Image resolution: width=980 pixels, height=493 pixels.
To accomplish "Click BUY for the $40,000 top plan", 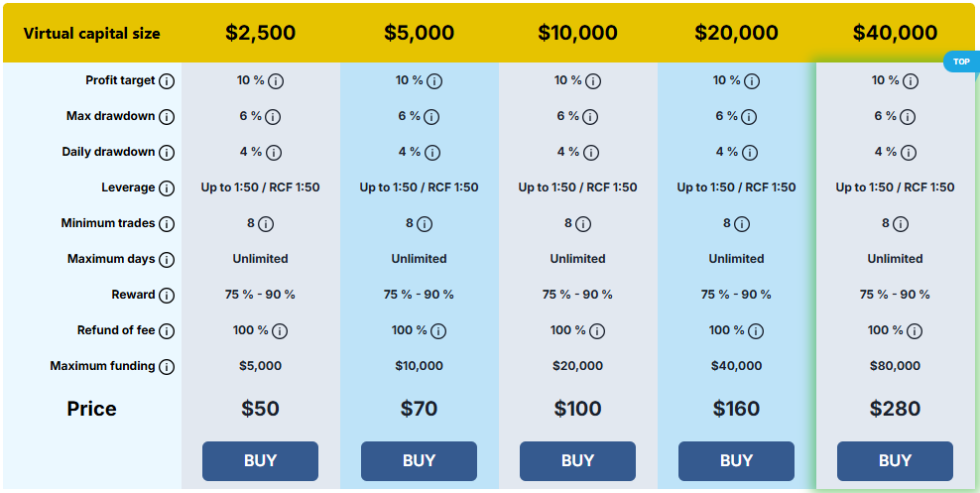I will pos(895,461).
